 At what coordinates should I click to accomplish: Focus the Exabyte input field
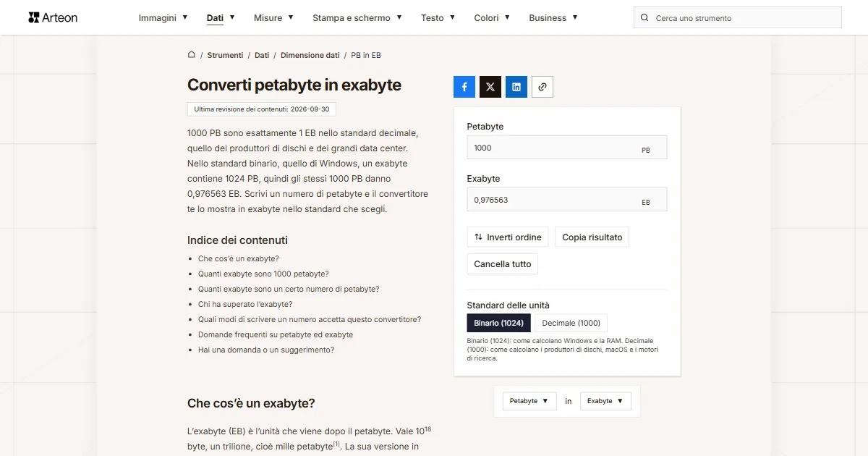[567, 200]
